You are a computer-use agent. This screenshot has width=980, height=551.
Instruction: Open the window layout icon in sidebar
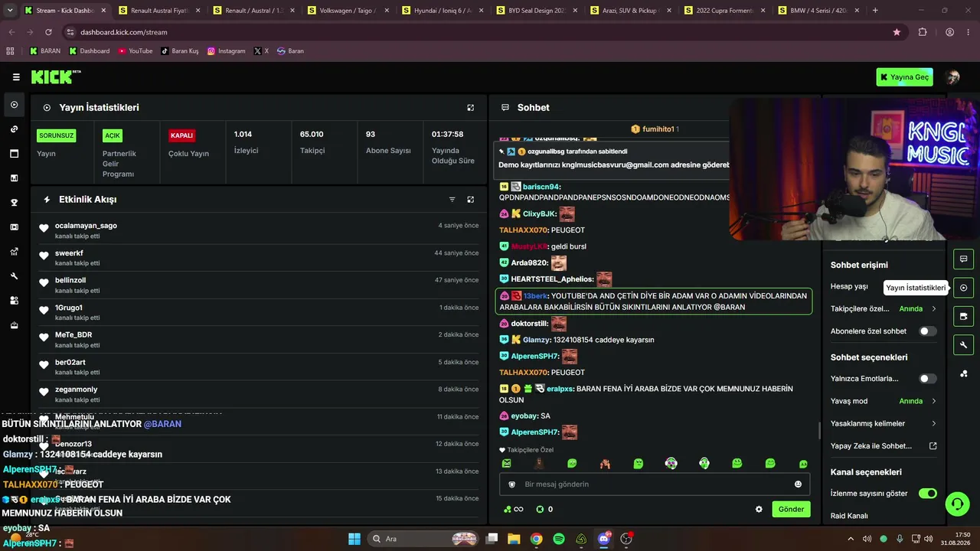click(x=15, y=154)
